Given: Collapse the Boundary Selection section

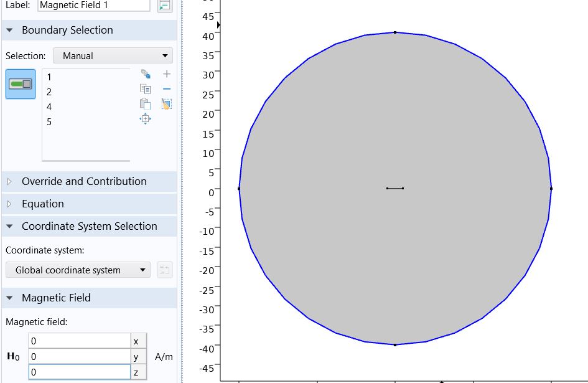Looking at the screenshot, I should pos(9,30).
